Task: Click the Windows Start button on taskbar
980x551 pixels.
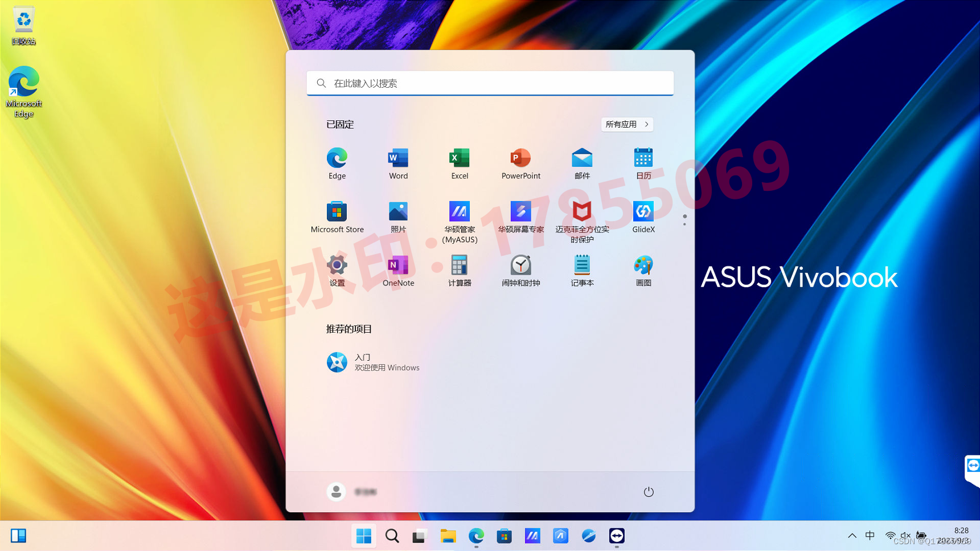Action: pos(363,536)
